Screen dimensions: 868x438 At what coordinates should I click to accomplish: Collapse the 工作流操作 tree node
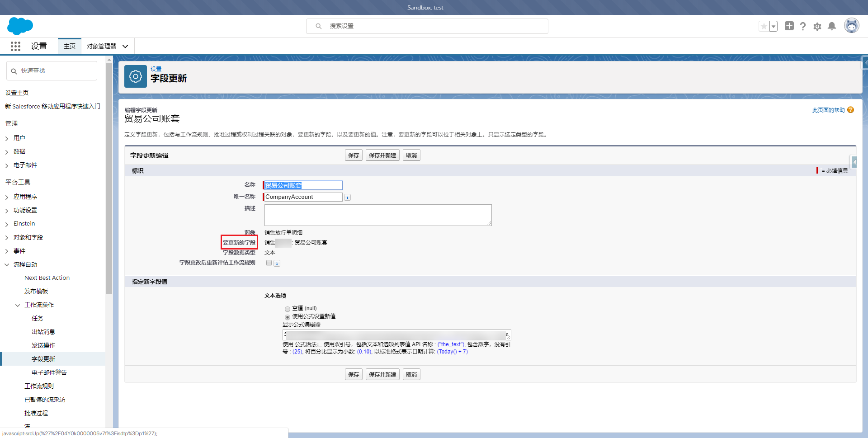coord(18,305)
